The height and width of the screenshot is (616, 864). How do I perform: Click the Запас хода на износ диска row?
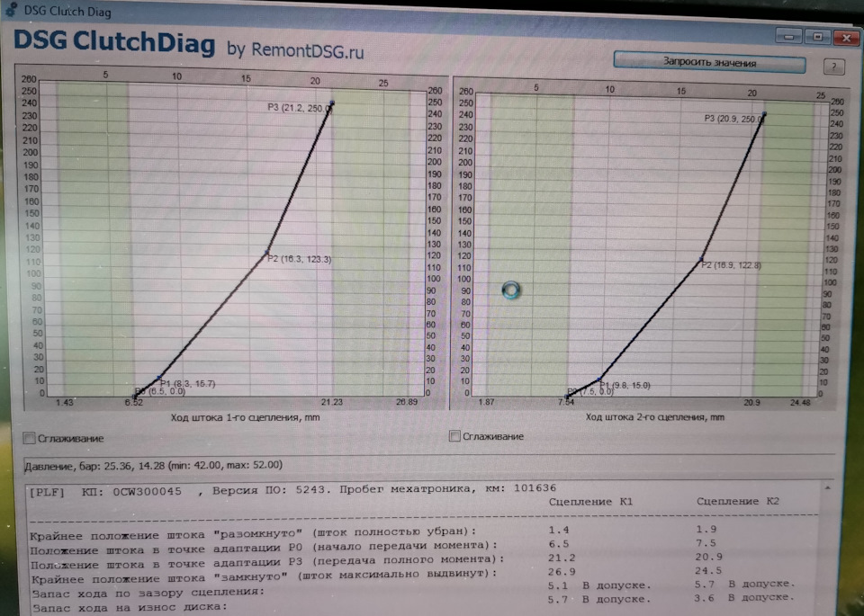[413, 603]
